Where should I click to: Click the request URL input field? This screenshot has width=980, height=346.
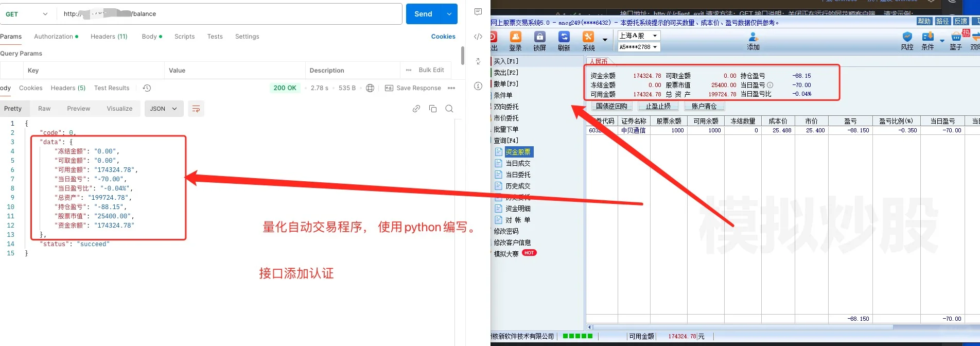(x=229, y=14)
